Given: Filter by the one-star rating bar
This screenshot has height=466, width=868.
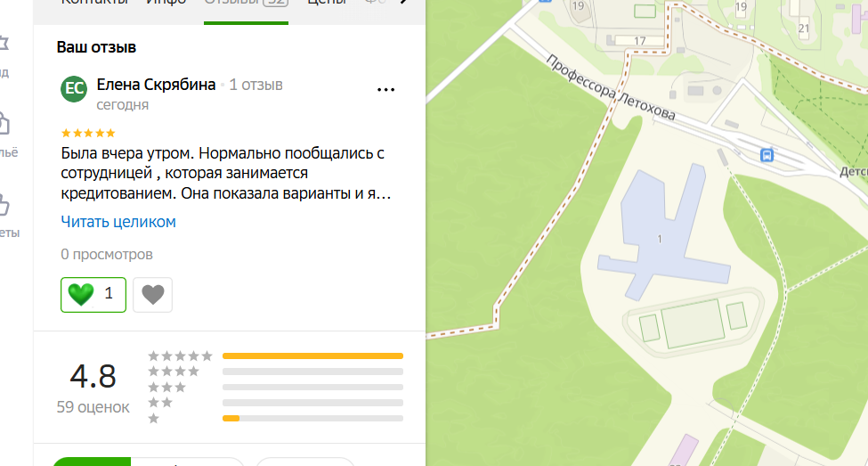Looking at the screenshot, I should tap(312, 419).
